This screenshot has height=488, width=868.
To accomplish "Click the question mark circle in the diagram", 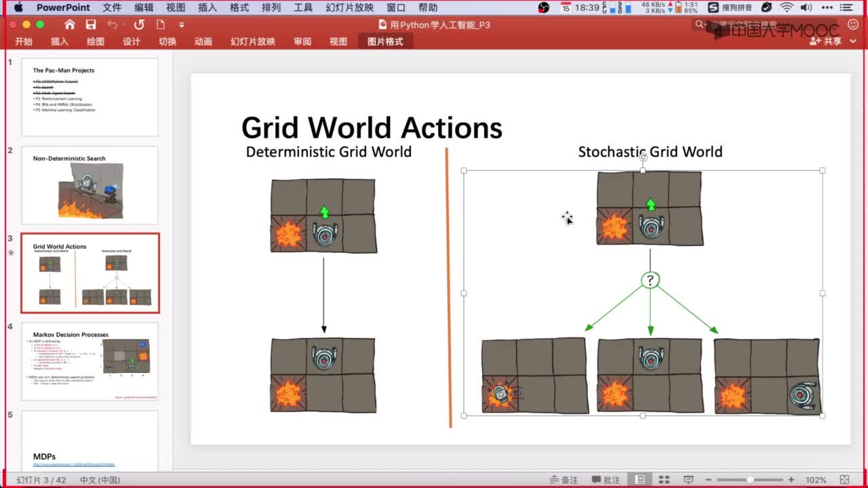I will coord(650,279).
